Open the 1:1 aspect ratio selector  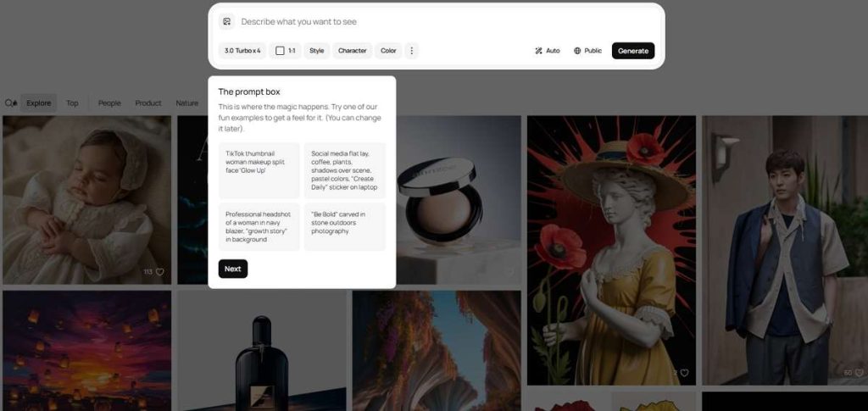tap(286, 51)
